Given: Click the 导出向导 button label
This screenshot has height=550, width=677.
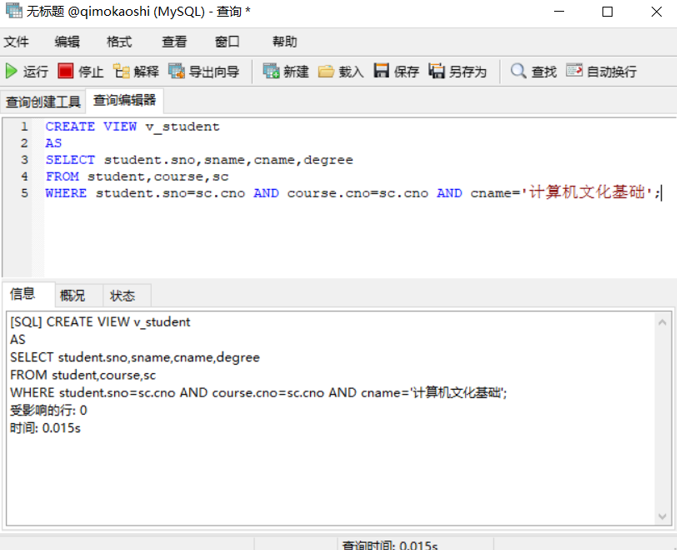Looking at the screenshot, I should click(x=214, y=72).
